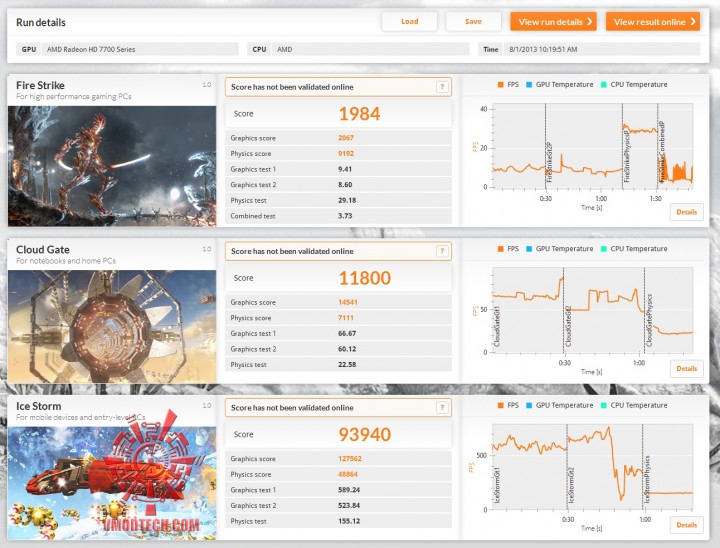Click the Cloud Gate Graphics test 1 value 66.67
The image size is (720, 548).
pos(347,333)
